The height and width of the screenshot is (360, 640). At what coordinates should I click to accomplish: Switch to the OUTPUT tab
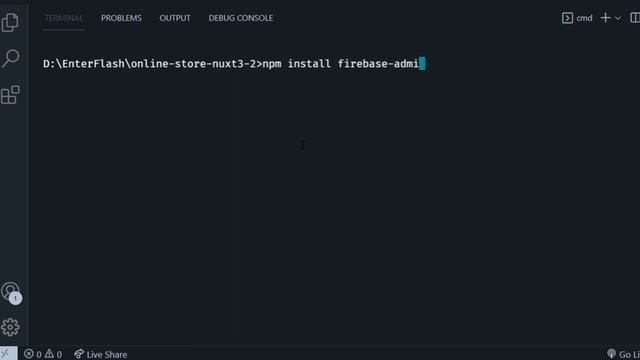coord(175,18)
